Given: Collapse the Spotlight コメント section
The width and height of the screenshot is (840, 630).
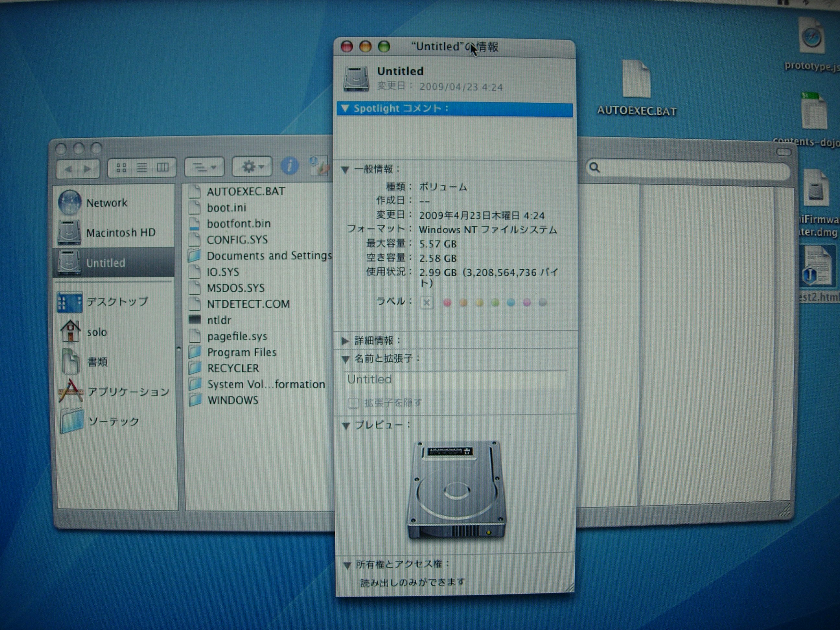Looking at the screenshot, I should coord(345,109).
